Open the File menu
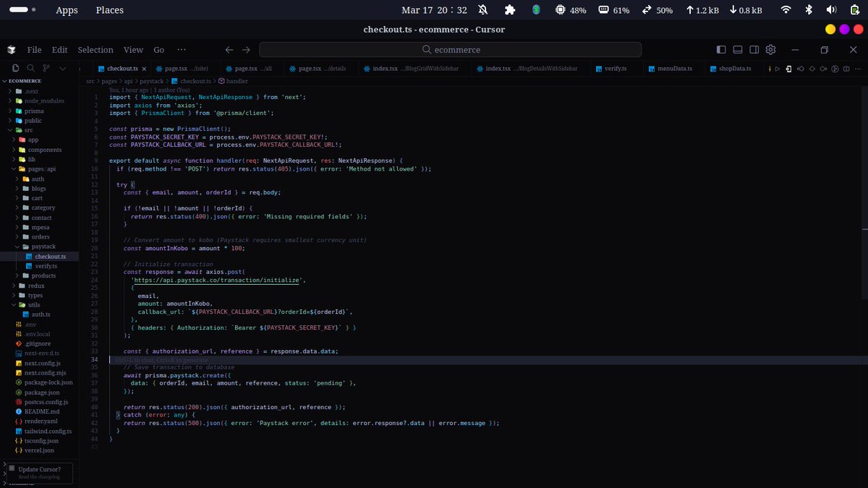The image size is (868, 488). point(34,50)
